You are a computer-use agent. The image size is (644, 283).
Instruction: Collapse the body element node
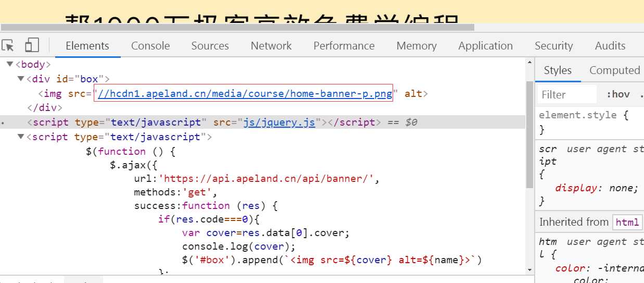click(x=10, y=65)
